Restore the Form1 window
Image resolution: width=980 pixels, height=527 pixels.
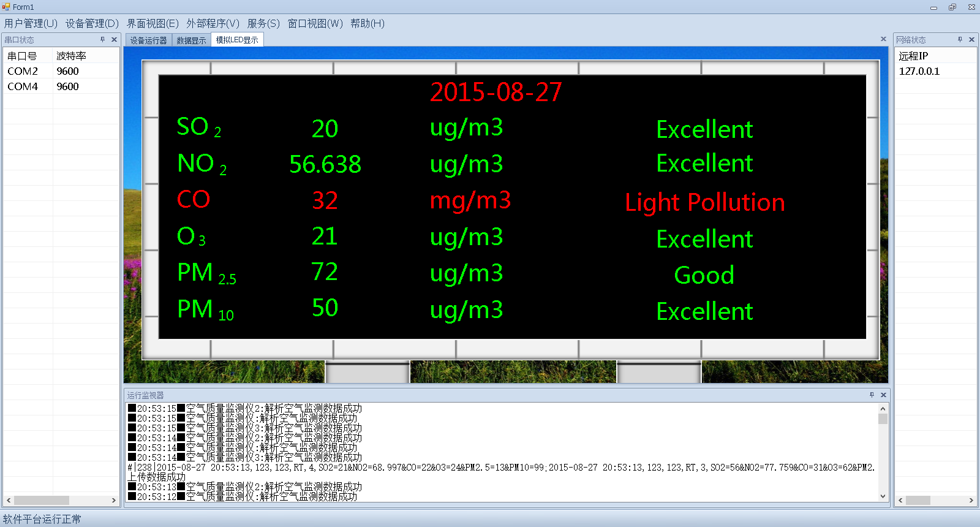952,7
